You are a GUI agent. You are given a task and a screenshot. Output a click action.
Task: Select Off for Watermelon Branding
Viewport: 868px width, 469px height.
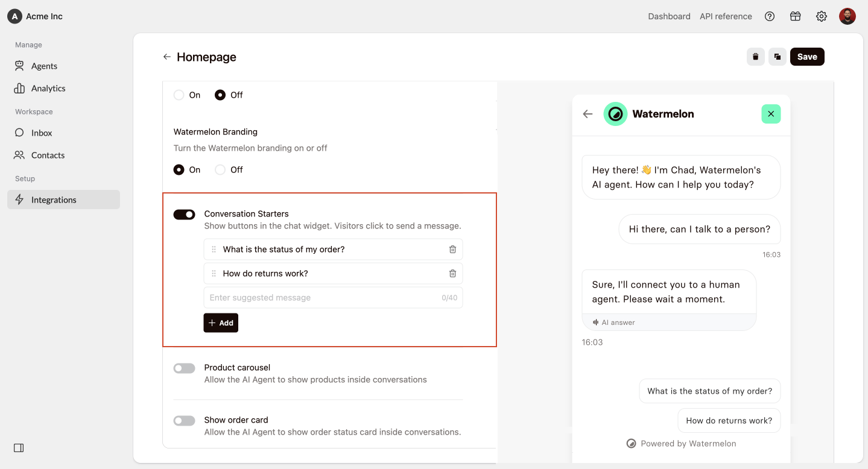pyautogui.click(x=220, y=170)
